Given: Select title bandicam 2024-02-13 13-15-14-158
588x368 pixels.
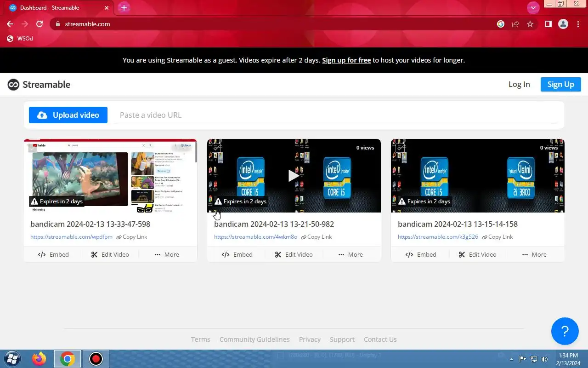Looking at the screenshot, I should click(458, 224).
